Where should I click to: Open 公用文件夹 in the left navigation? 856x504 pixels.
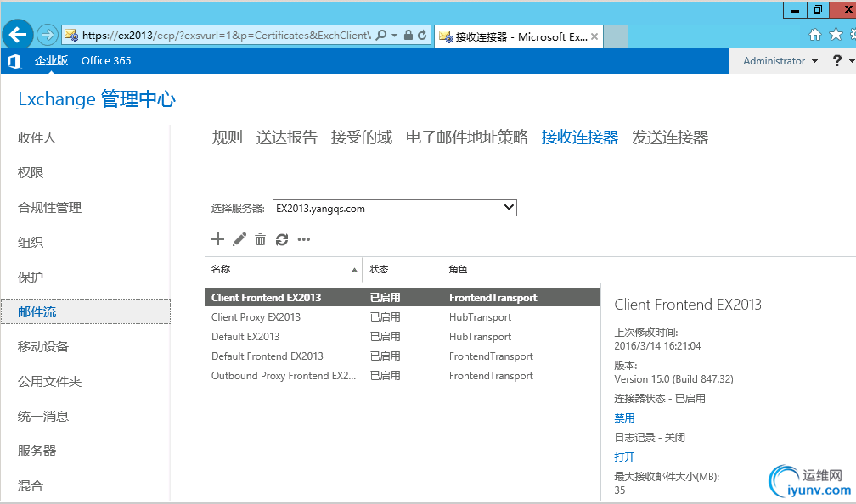49,381
